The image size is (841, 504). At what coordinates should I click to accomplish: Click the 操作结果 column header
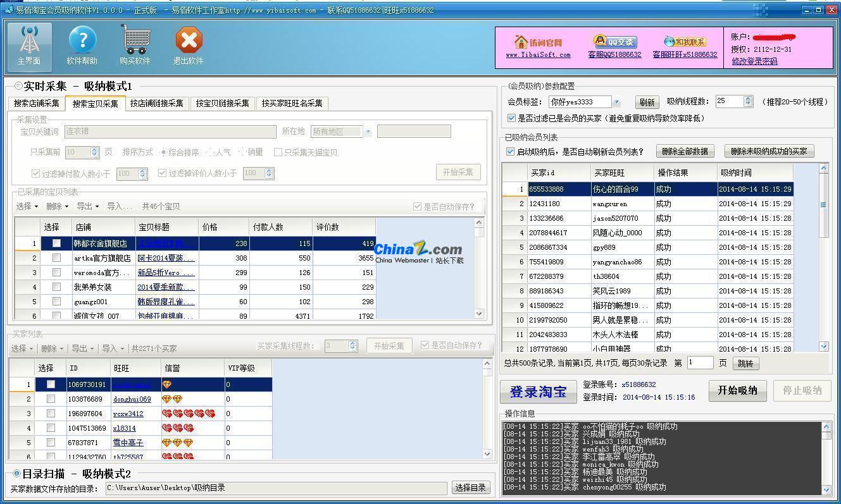686,173
